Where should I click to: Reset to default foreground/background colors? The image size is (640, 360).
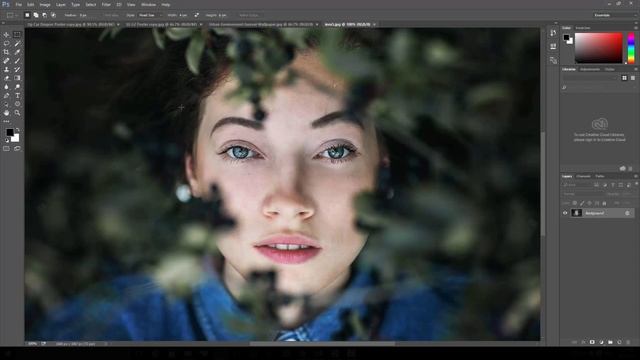click(7, 140)
